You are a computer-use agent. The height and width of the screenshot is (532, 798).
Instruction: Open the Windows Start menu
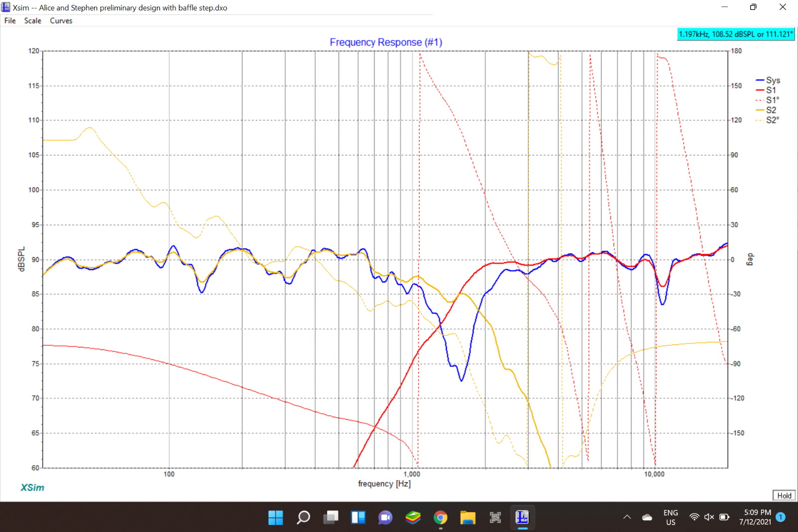point(276,518)
